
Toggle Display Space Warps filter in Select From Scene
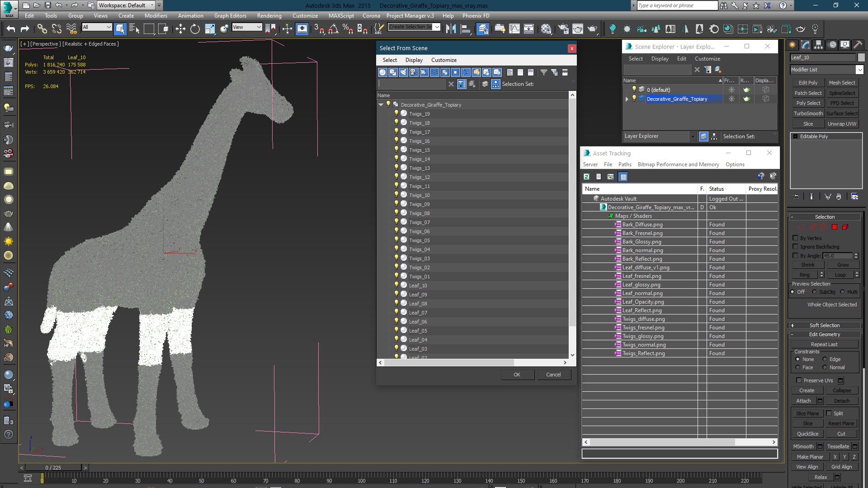point(434,72)
